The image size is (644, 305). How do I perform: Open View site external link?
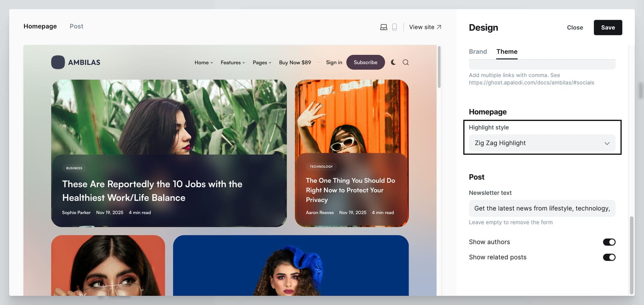[425, 27]
